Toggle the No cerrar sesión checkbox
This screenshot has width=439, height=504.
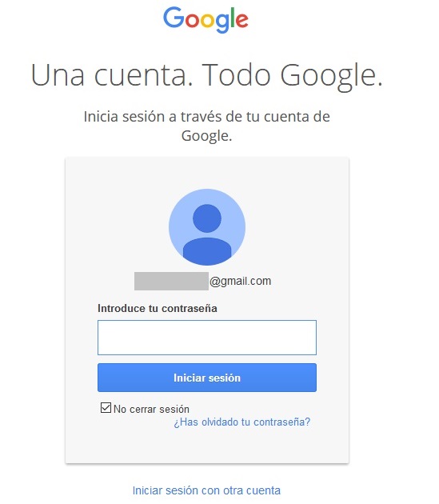[x=106, y=407]
